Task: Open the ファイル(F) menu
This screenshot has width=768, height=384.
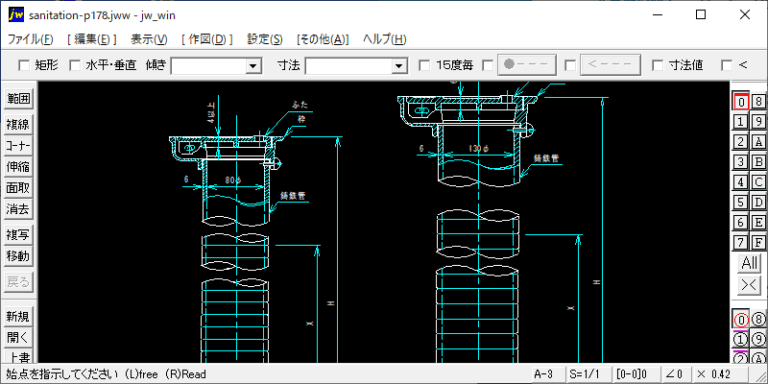Action: pyautogui.click(x=30, y=39)
